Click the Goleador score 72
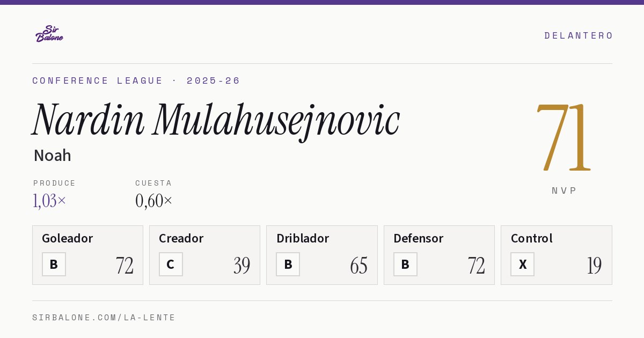This screenshot has width=644, height=338. (x=125, y=266)
